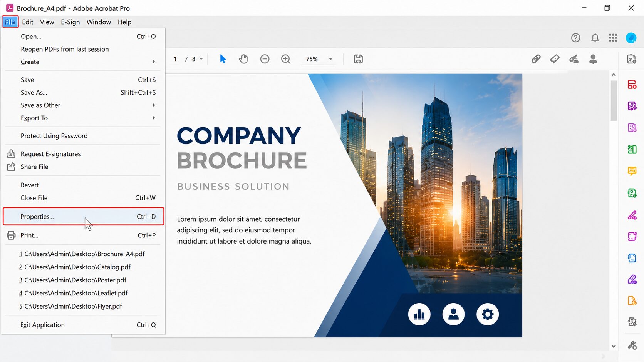Click the Share File arrow icon
644x362 pixels.
pyautogui.click(x=11, y=167)
